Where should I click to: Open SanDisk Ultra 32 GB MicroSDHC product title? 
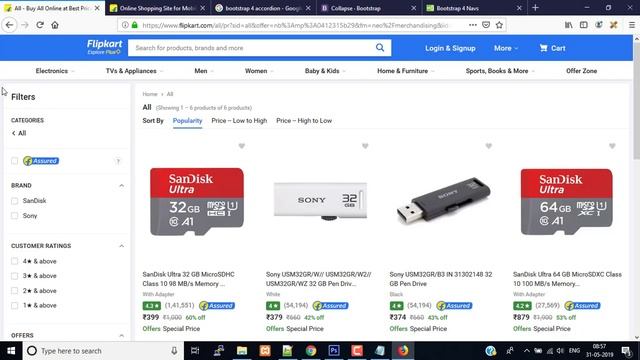[189, 279]
